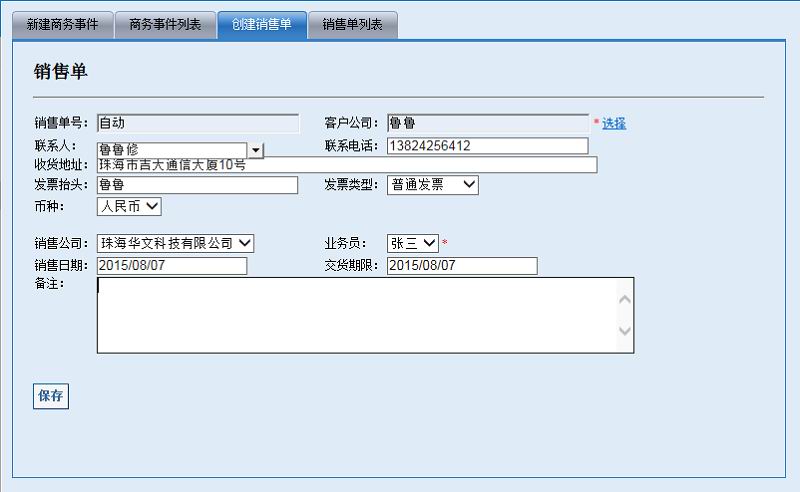The height and width of the screenshot is (492, 800).
Task: Click the 选择 link beside 客户公司
Action: click(614, 124)
